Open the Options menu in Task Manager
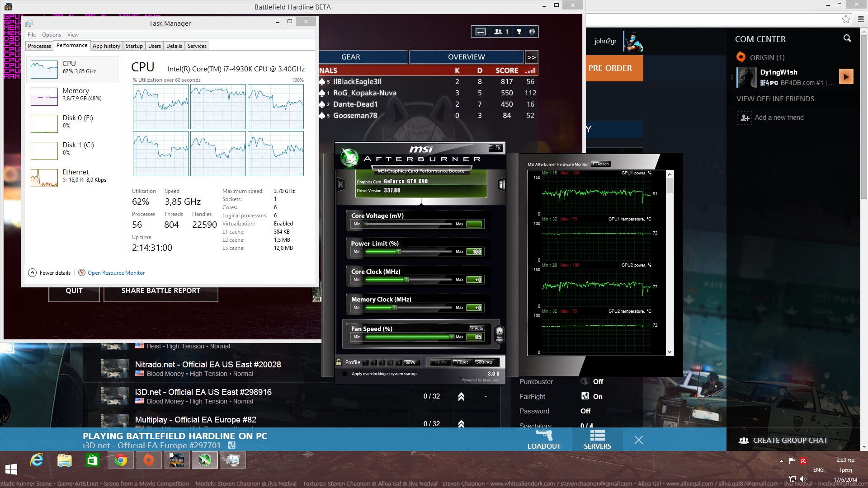This screenshot has width=868, height=488. pyautogui.click(x=51, y=35)
